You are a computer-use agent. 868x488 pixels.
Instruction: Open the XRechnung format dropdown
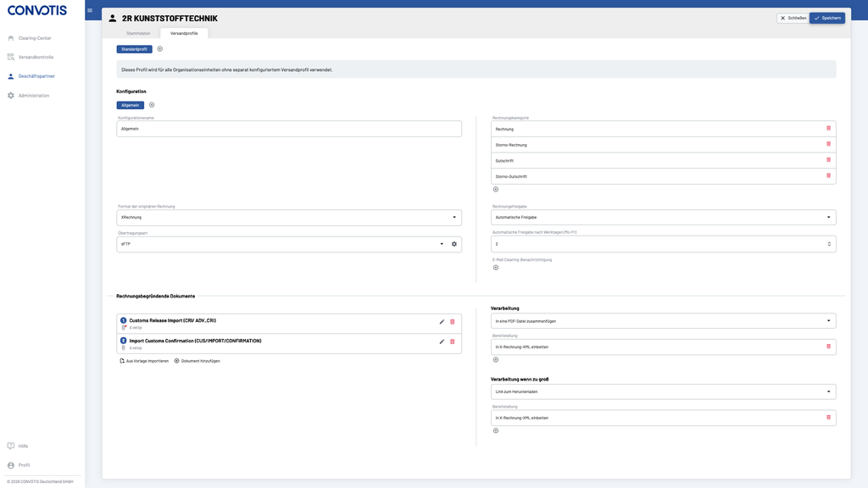click(289, 218)
